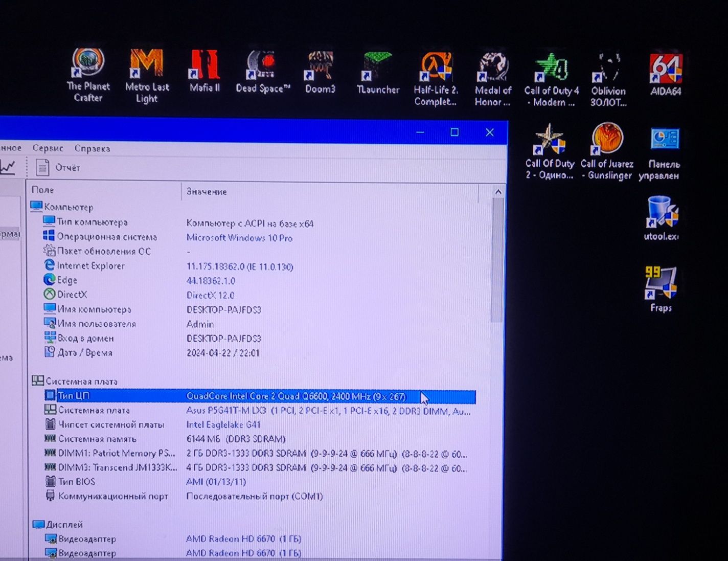Select the Тип компьютера row icon

click(x=49, y=221)
